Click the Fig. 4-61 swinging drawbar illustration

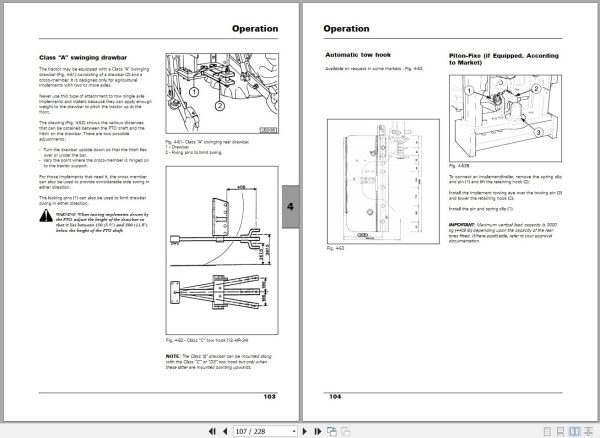222,93
